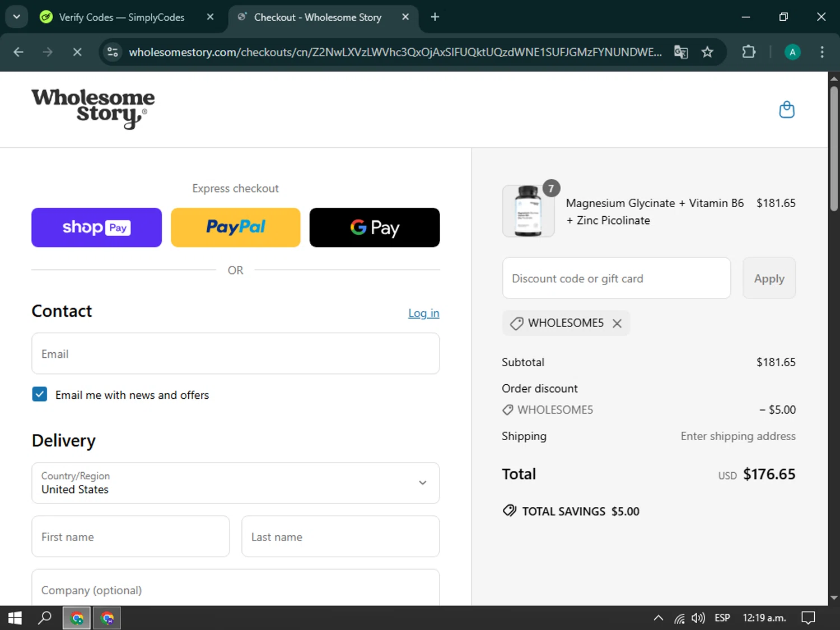Select the product name Magnesium Glycinate text
Viewport: 840px width, 630px height.
(655, 212)
